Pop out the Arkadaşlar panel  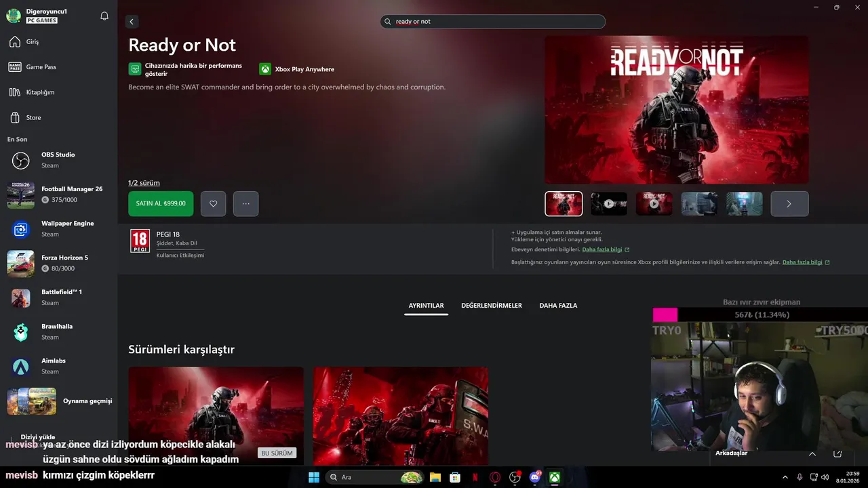[x=837, y=453]
